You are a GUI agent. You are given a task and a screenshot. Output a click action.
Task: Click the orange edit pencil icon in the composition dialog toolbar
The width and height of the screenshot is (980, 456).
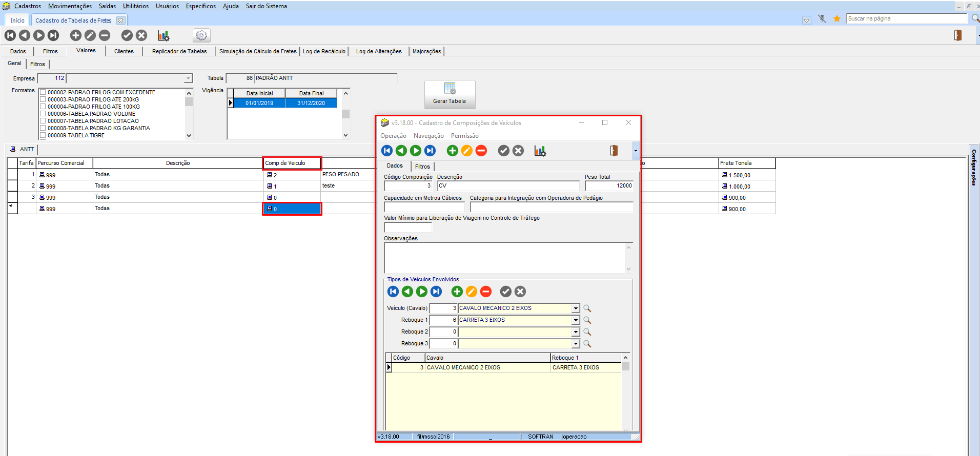466,151
